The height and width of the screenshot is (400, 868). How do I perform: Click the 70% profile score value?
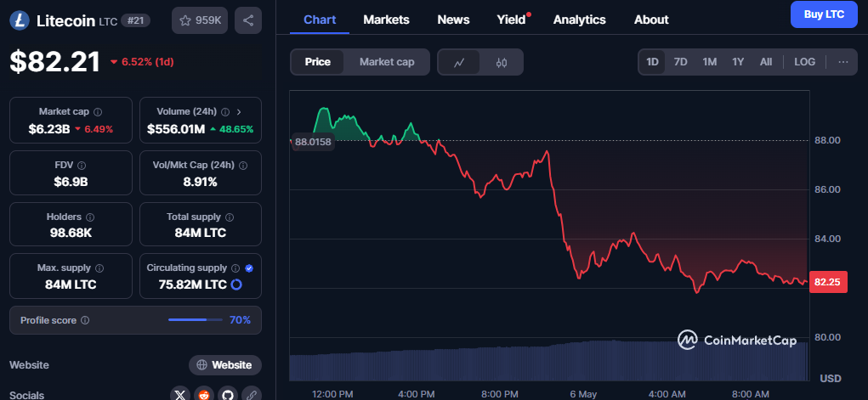[x=241, y=320]
